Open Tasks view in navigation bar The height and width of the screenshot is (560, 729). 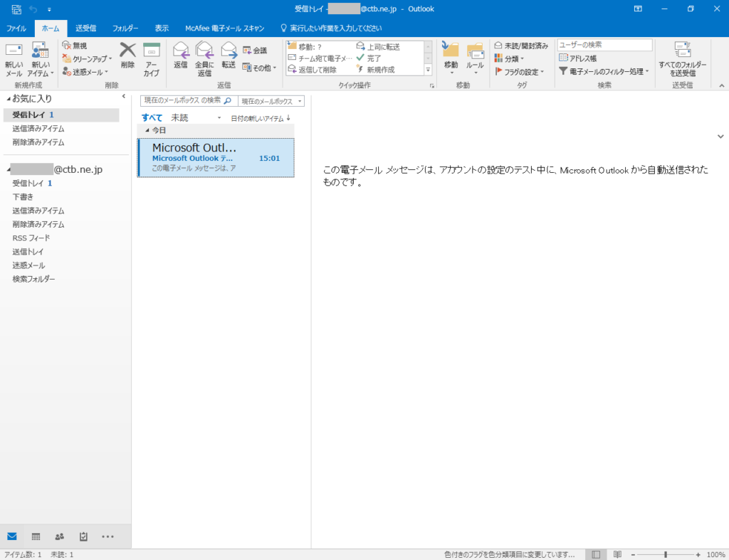83,537
